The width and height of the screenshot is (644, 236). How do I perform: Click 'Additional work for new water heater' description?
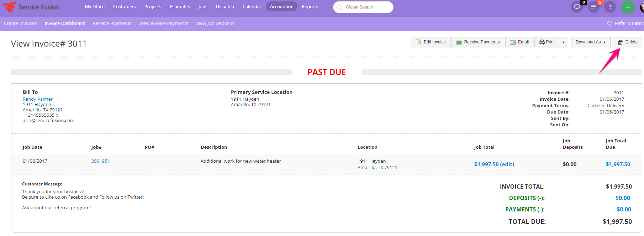241,161
